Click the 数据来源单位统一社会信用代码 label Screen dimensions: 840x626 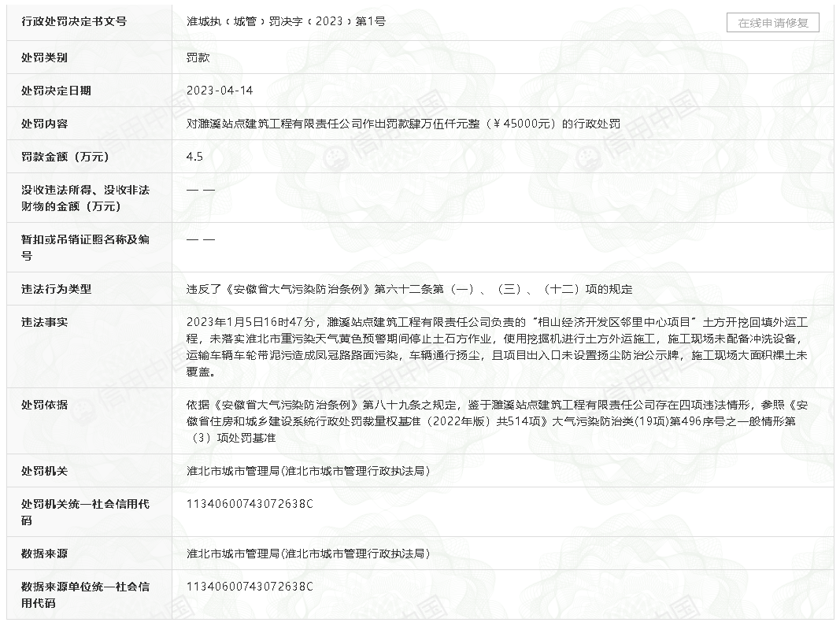click(85, 595)
